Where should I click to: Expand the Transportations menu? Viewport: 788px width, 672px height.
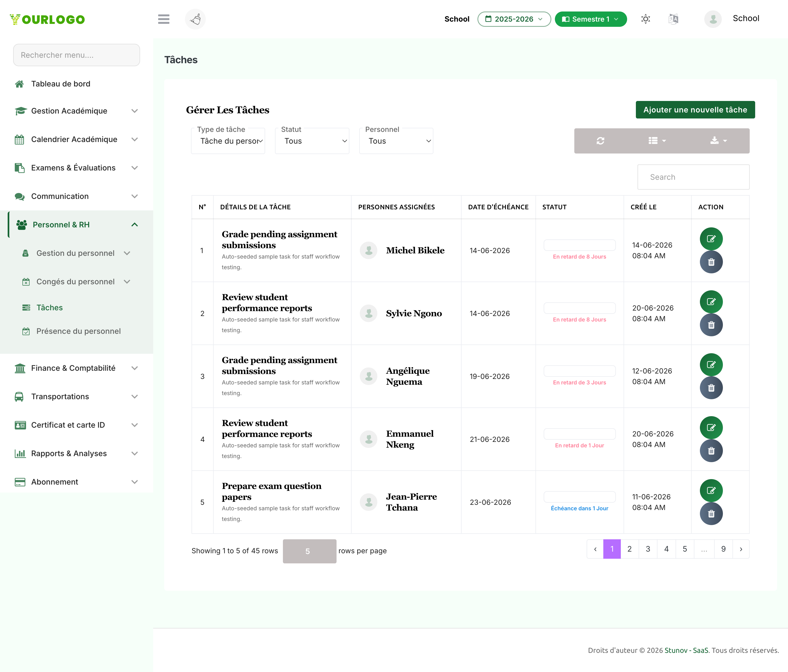pos(76,397)
